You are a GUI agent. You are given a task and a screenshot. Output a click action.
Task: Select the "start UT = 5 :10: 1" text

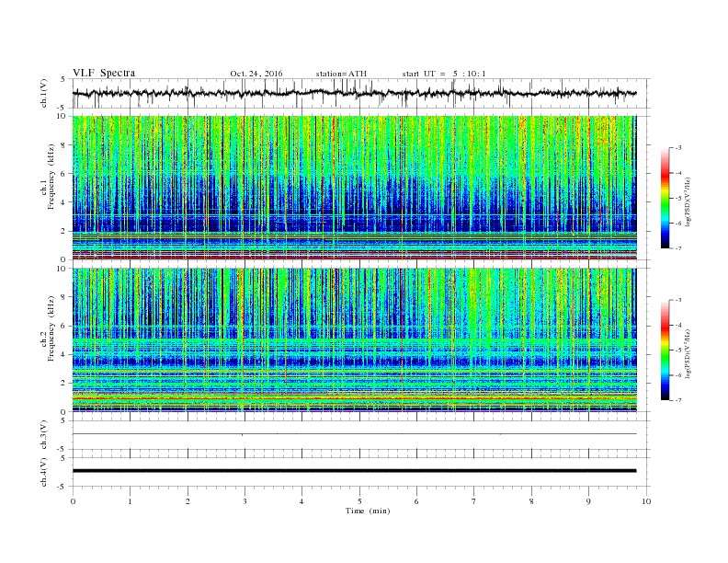(x=444, y=74)
